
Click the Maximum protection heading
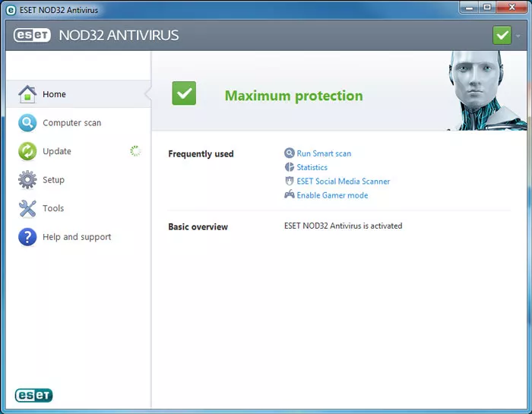pos(294,96)
